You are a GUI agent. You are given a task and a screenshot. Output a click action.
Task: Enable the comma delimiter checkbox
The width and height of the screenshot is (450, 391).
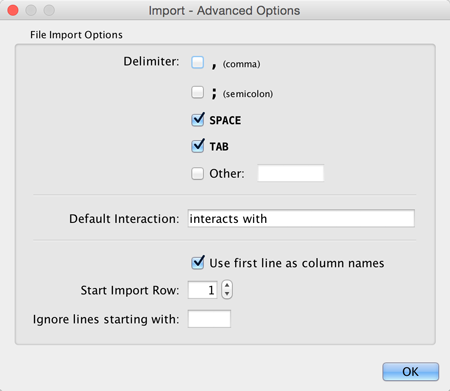(x=197, y=62)
